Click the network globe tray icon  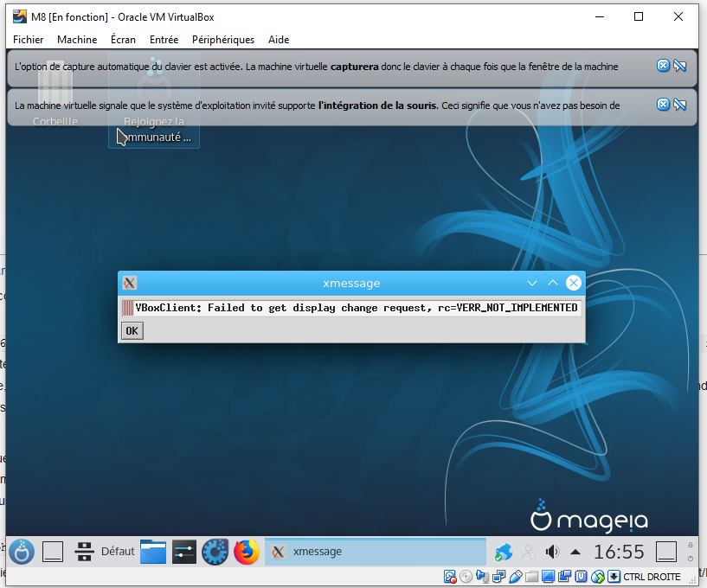coord(504,552)
